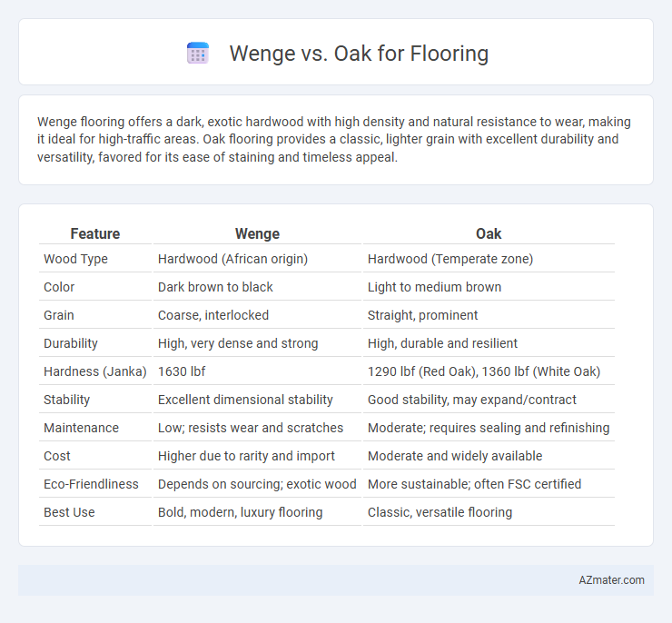Click the 'Wenge' column header

point(257,233)
